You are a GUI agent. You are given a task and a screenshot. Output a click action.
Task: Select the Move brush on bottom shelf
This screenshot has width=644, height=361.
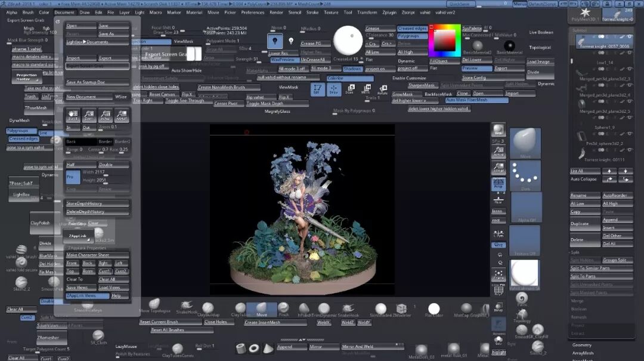pos(262,309)
